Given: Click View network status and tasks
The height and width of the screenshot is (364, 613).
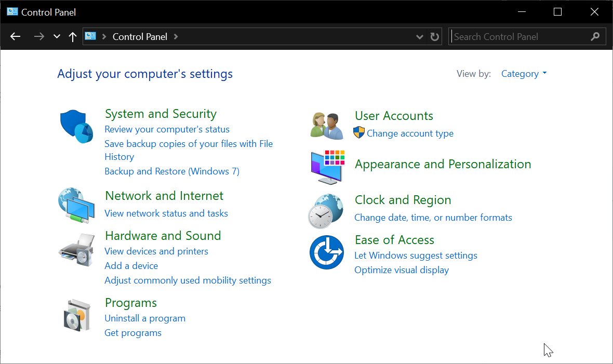Looking at the screenshot, I should [166, 213].
